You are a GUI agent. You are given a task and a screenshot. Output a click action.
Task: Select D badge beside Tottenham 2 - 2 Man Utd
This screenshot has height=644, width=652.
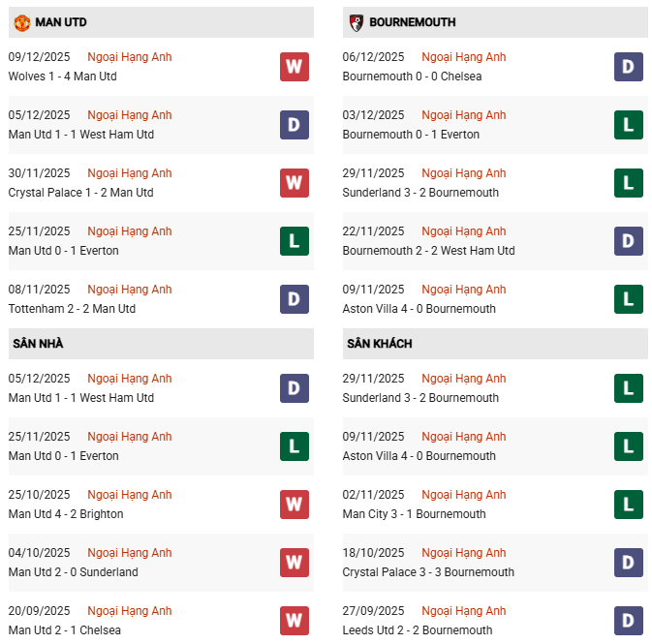(x=295, y=299)
